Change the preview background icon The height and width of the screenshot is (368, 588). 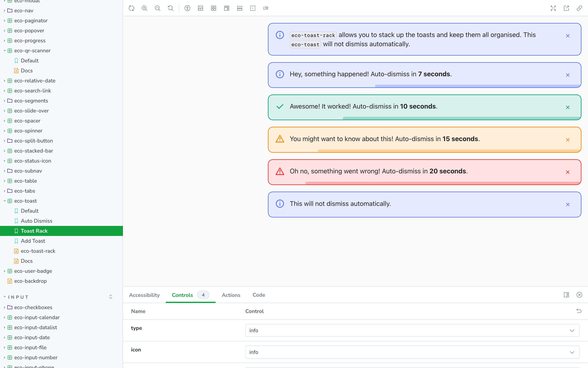tap(200, 8)
